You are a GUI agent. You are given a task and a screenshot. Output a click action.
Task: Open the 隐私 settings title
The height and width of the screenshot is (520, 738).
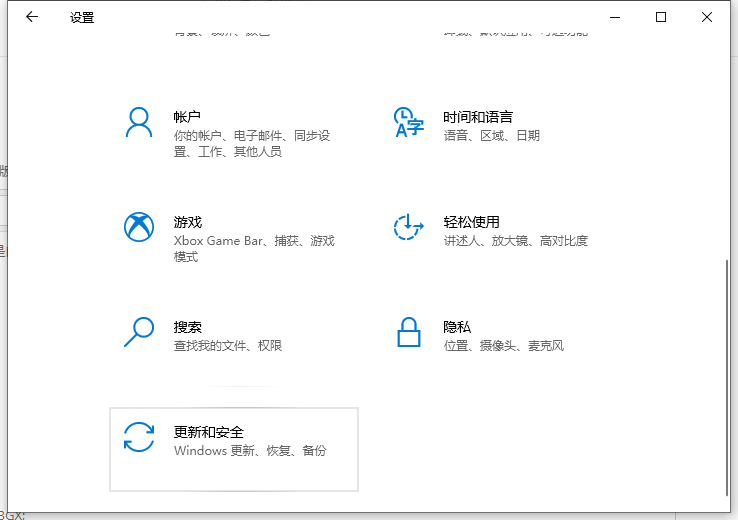pyautogui.click(x=457, y=327)
